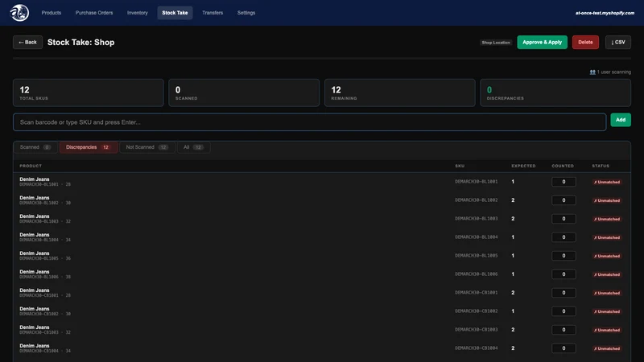This screenshot has height=362, width=644.
Task: Click Unmatched status for DEMARCH30-CB1002
Action: pos(607,311)
